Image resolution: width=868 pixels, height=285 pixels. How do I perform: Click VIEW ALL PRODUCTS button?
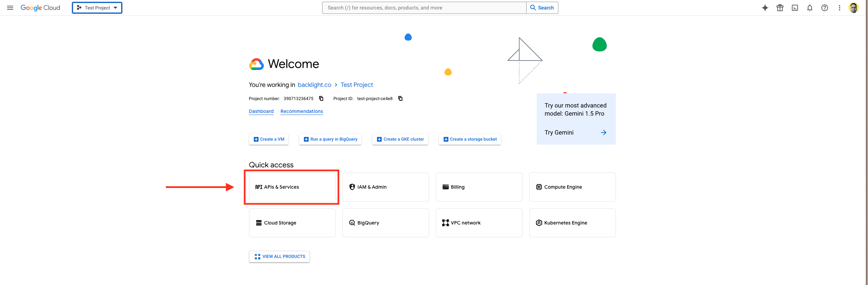click(x=280, y=257)
